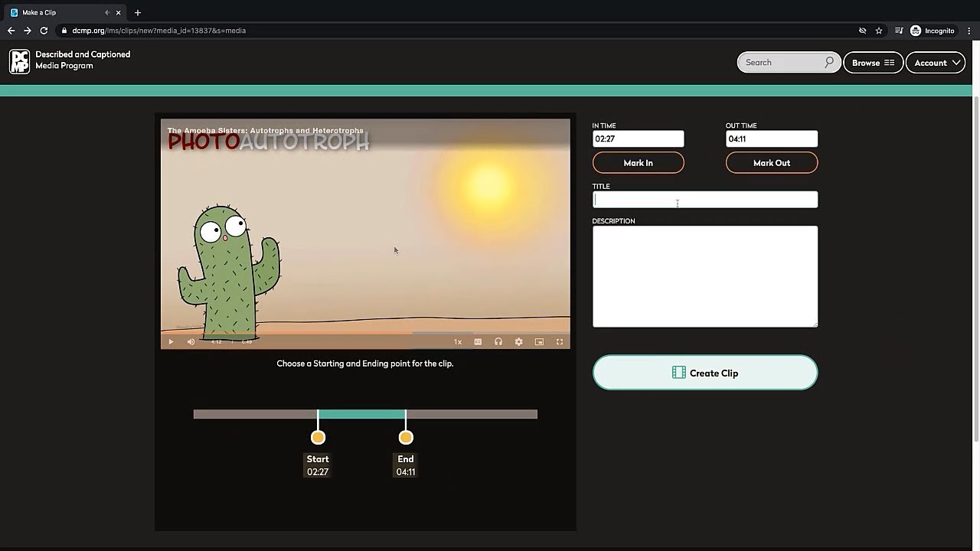980x551 pixels.
Task: Click the magnifying glass search icon
Action: 829,63
